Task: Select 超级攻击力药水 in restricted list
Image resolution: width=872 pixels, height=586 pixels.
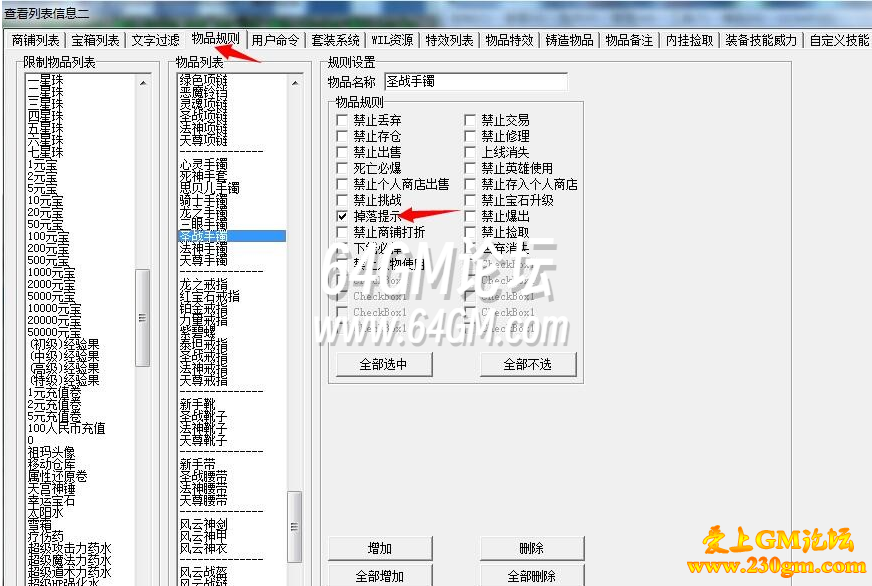Action: (70, 548)
